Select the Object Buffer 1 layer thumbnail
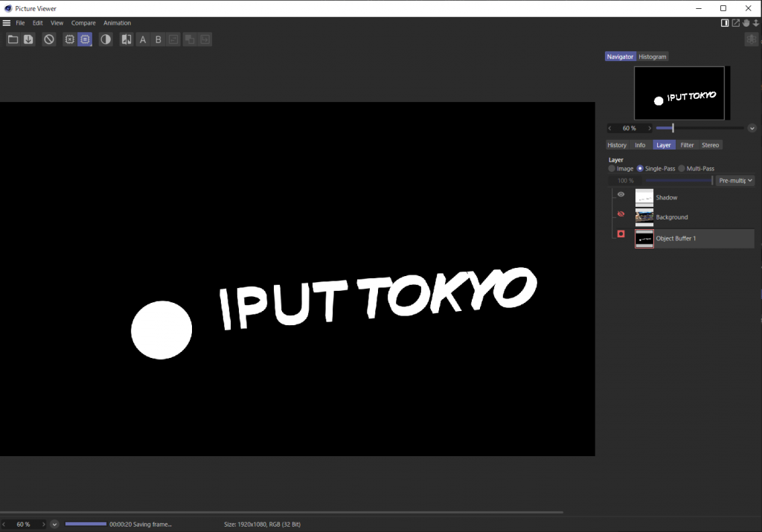 [x=644, y=238]
